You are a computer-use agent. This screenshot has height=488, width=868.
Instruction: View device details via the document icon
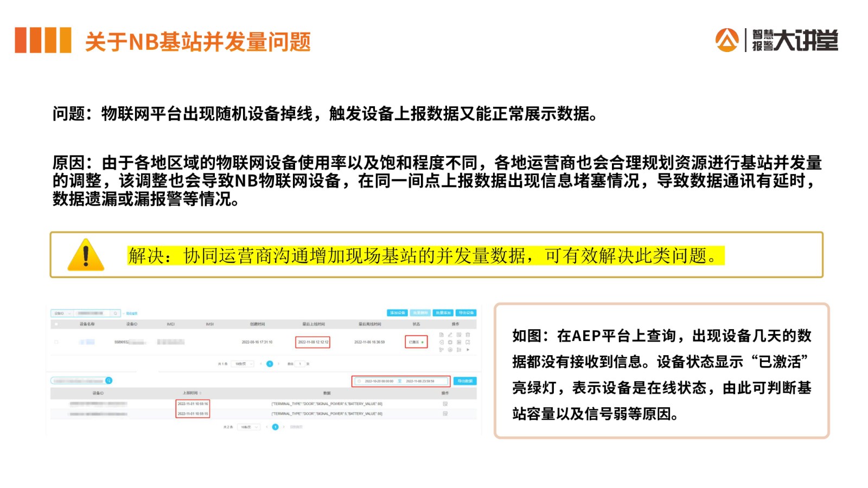click(442, 335)
